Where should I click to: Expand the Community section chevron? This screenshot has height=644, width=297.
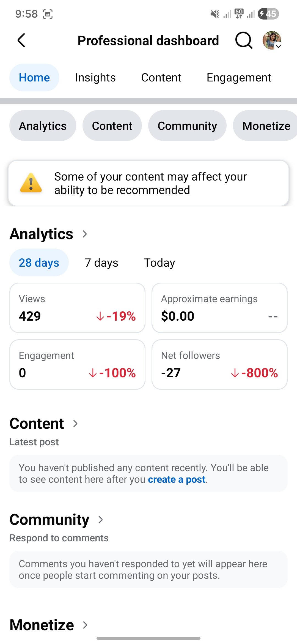click(x=101, y=520)
